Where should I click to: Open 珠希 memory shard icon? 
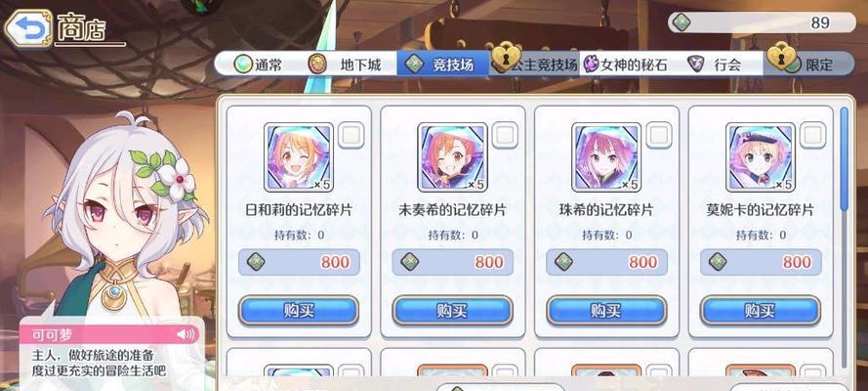pos(606,157)
